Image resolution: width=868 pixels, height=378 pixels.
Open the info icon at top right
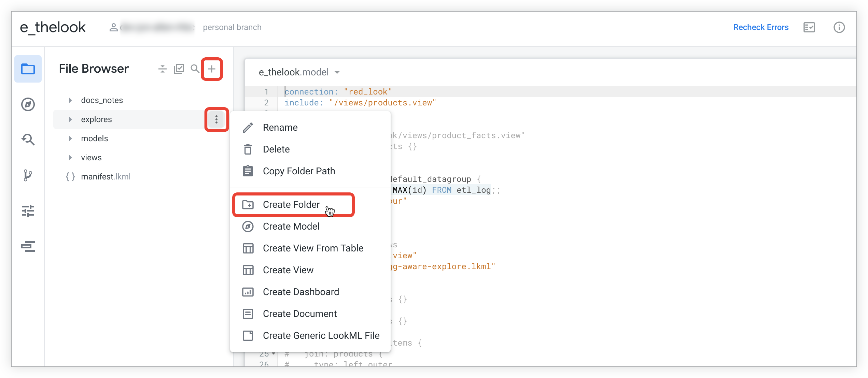[839, 27]
